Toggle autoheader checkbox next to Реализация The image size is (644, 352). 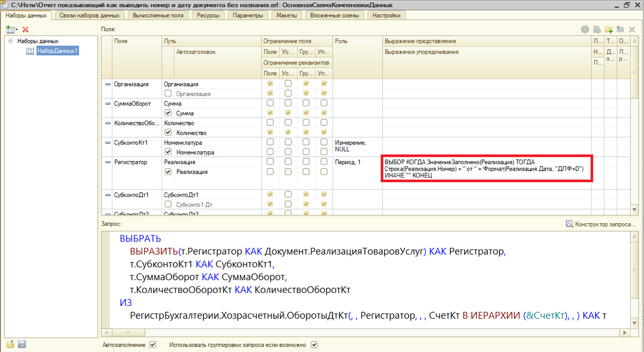pos(169,172)
